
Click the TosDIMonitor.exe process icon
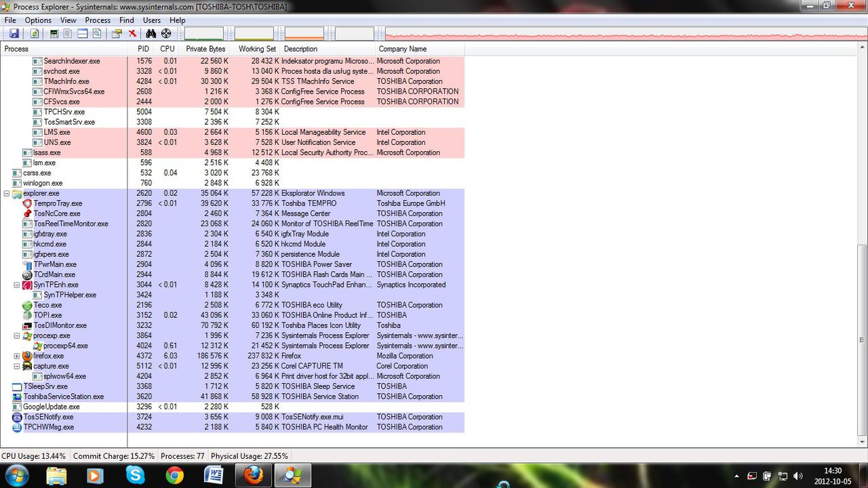pos(27,325)
